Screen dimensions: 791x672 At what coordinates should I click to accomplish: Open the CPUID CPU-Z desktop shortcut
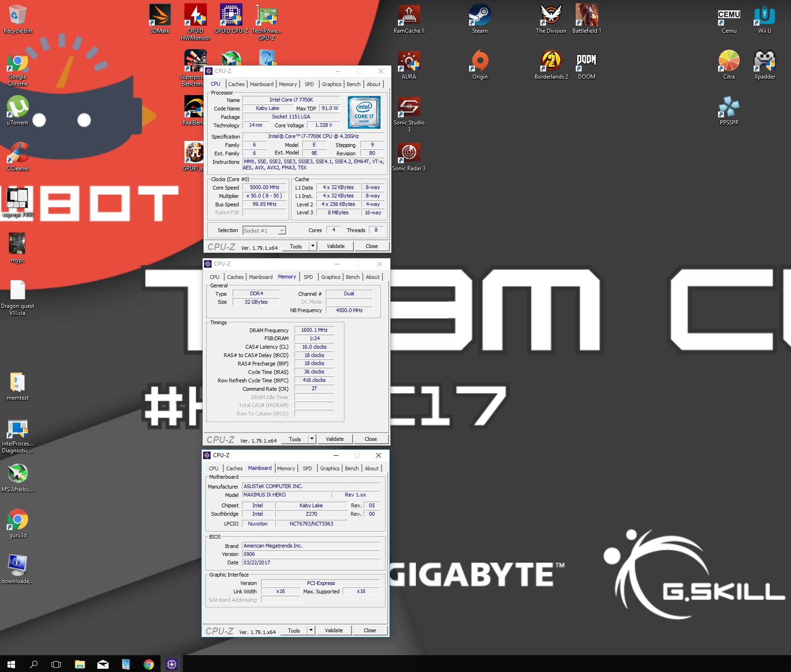(231, 19)
